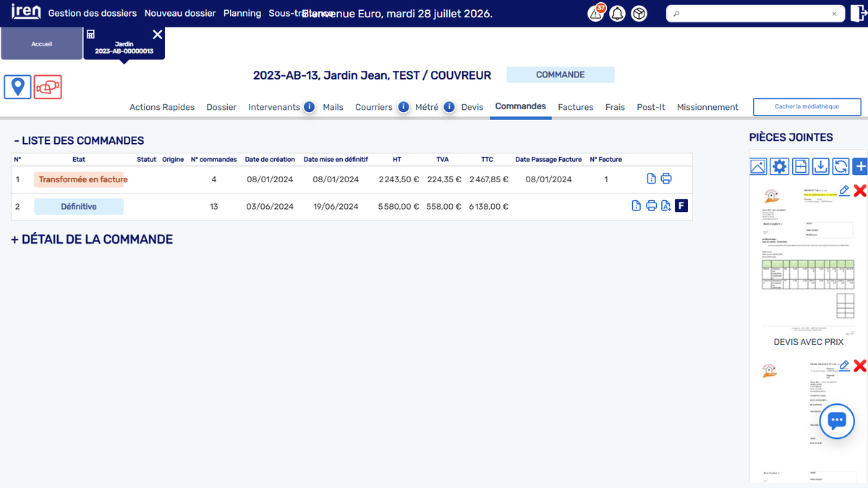Click the 6 138,00 € TTC amount

488,207
